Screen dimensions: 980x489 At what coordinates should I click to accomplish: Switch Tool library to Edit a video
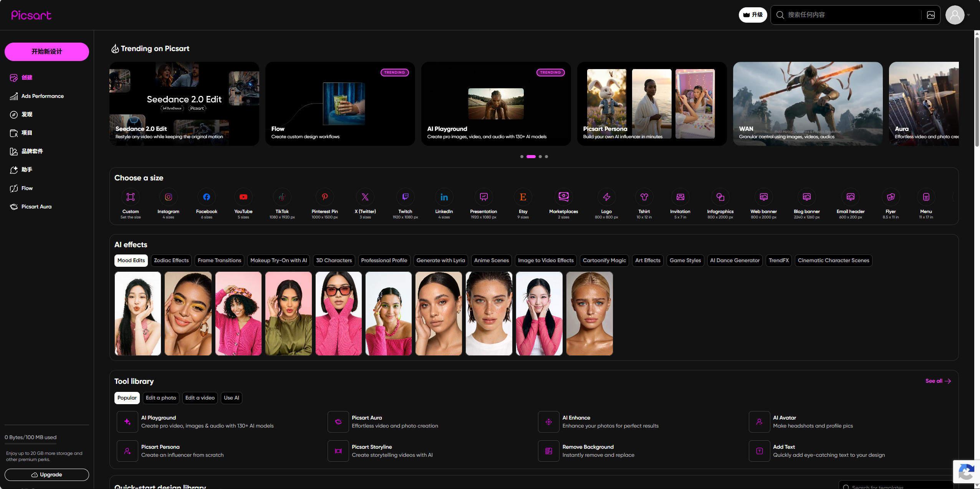point(200,398)
